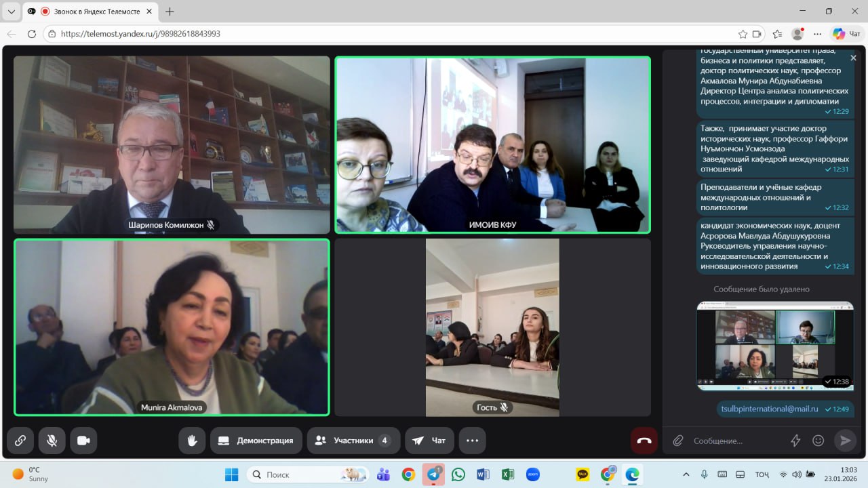Open the Участники participants list
The width and height of the screenshot is (868, 488).
click(x=353, y=441)
